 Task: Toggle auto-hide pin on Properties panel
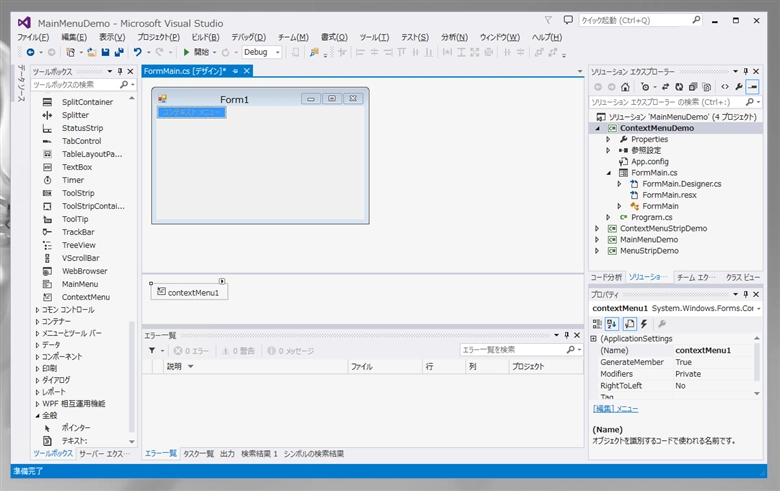coord(746,294)
